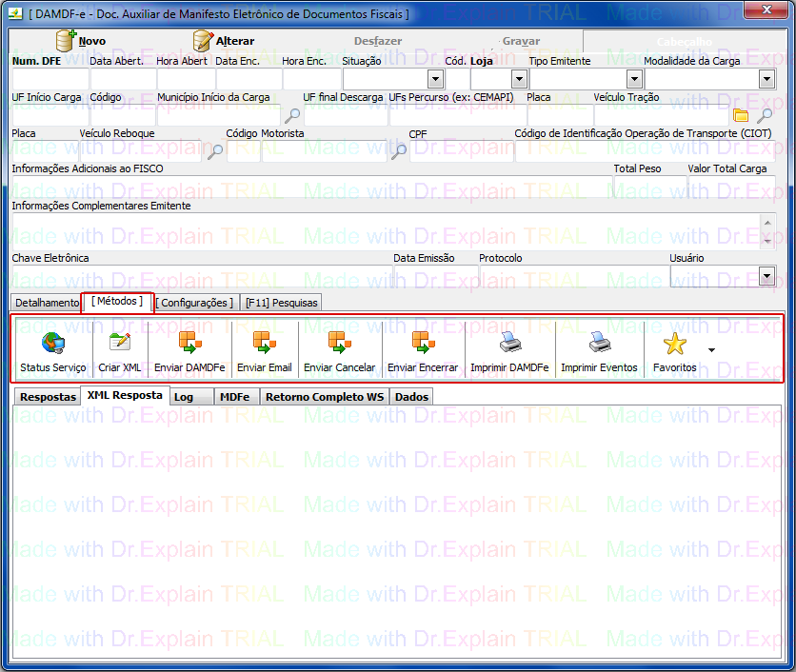The height and width of the screenshot is (672, 796).
Task: Click the UFs Percurso field
Action: (458, 116)
